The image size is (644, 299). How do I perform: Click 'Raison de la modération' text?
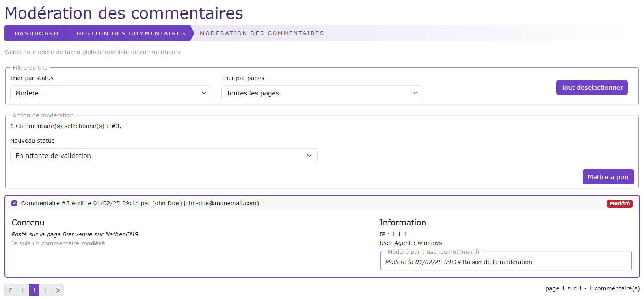click(x=497, y=262)
